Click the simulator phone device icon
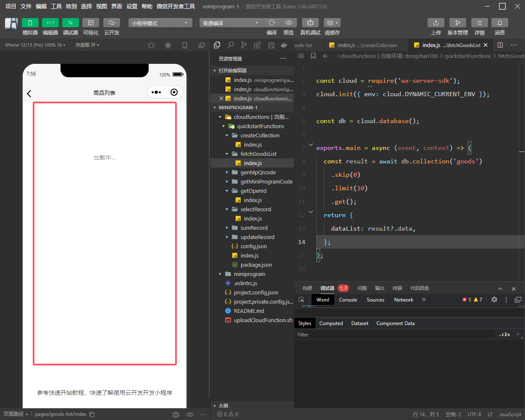This screenshot has height=420, width=525. pos(185,45)
